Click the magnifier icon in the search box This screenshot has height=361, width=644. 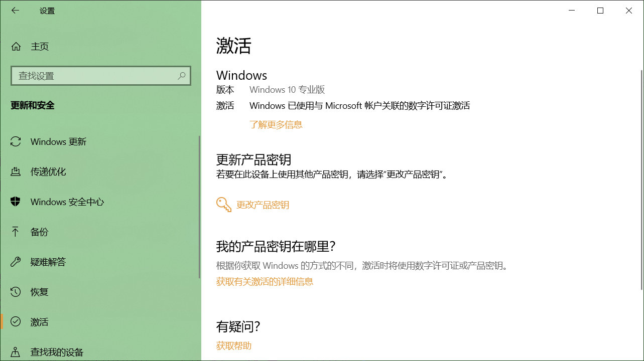(181, 75)
